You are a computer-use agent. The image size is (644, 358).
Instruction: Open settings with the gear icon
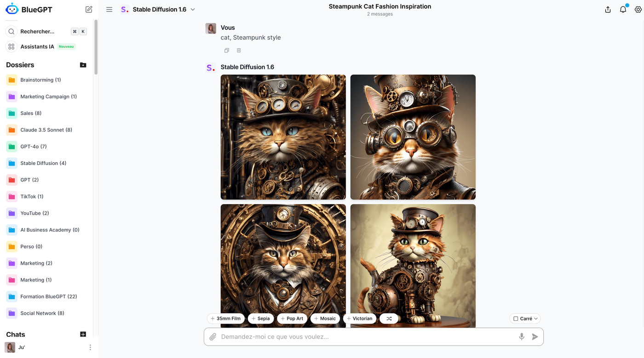[x=639, y=9]
